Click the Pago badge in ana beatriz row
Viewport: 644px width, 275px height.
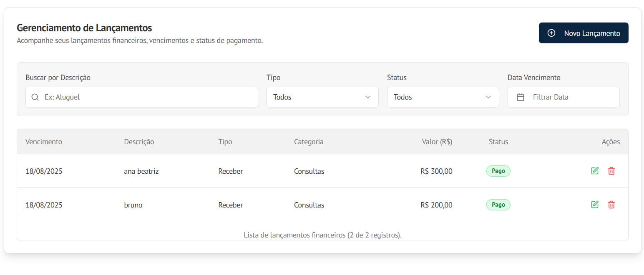(x=498, y=171)
